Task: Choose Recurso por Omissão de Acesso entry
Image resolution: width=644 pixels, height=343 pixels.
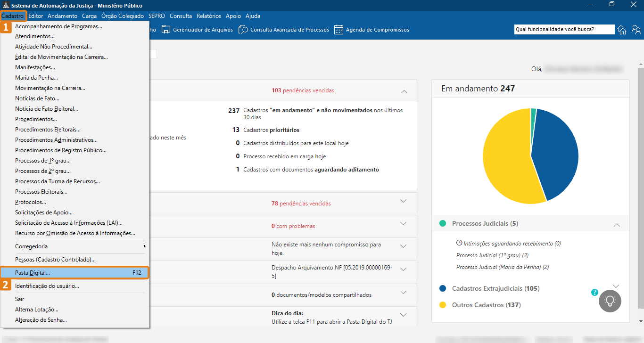Action: [x=75, y=233]
